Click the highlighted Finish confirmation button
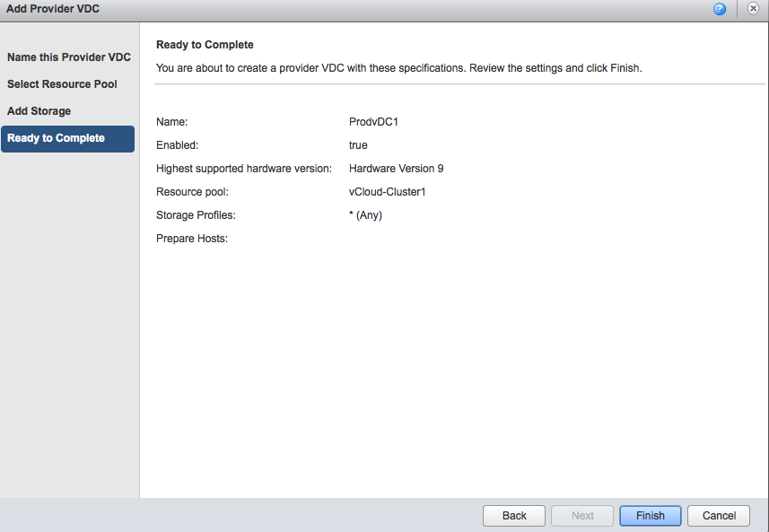Viewport: 769px width, 532px height. point(650,515)
